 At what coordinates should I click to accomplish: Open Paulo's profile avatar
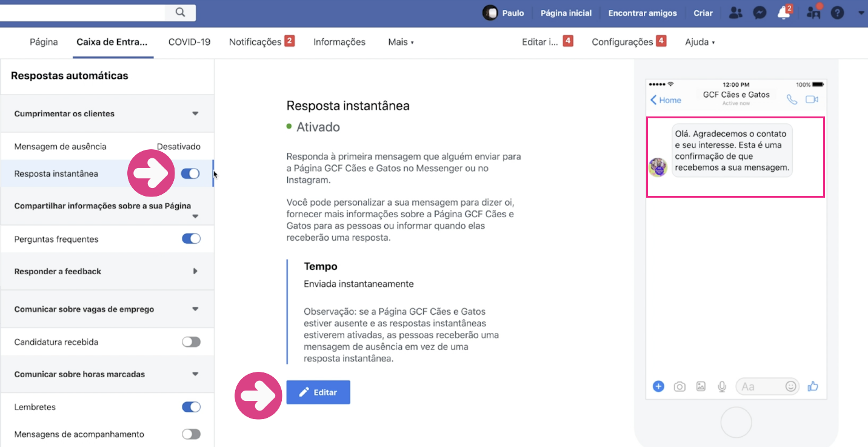click(x=490, y=13)
